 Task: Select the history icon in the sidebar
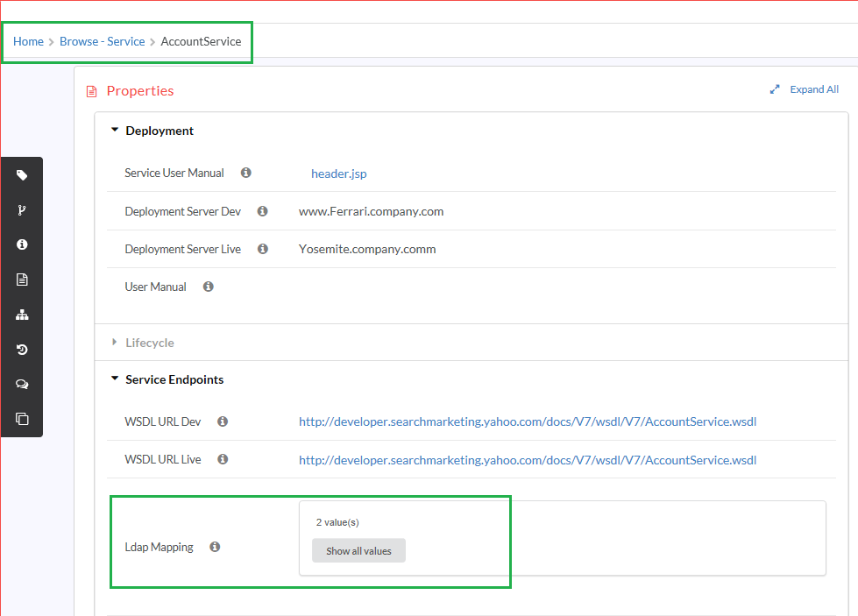point(22,350)
